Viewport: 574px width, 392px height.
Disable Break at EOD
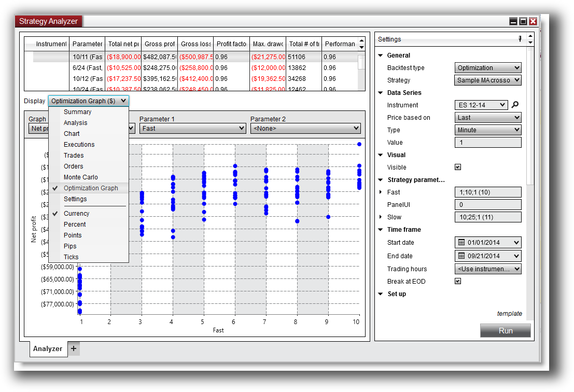(x=458, y=281)
